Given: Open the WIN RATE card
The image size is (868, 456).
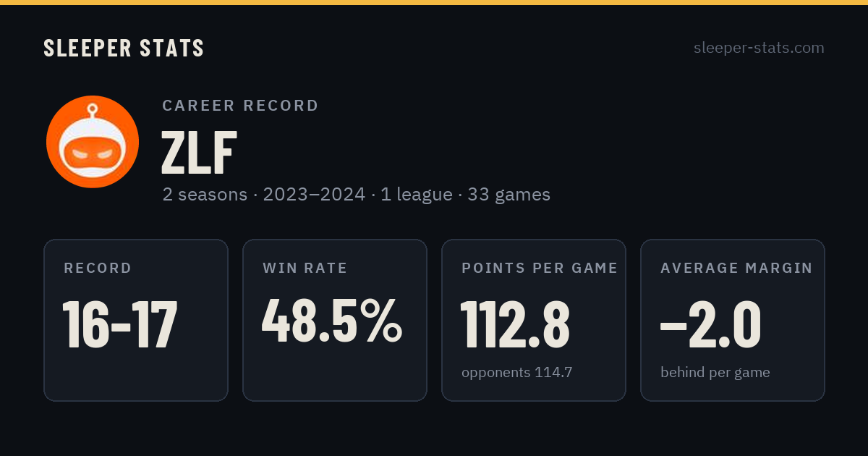Looking at the screenshot, I should (x=335, y=320).
